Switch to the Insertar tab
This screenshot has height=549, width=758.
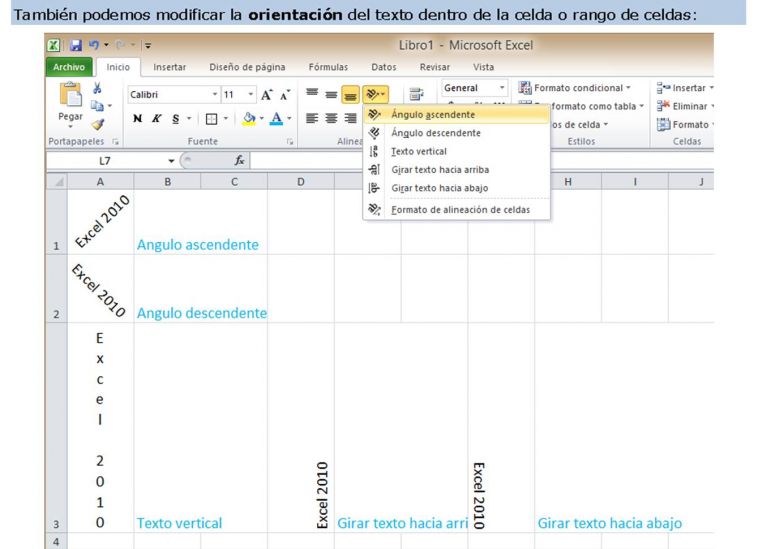click(x=170, y=67)
